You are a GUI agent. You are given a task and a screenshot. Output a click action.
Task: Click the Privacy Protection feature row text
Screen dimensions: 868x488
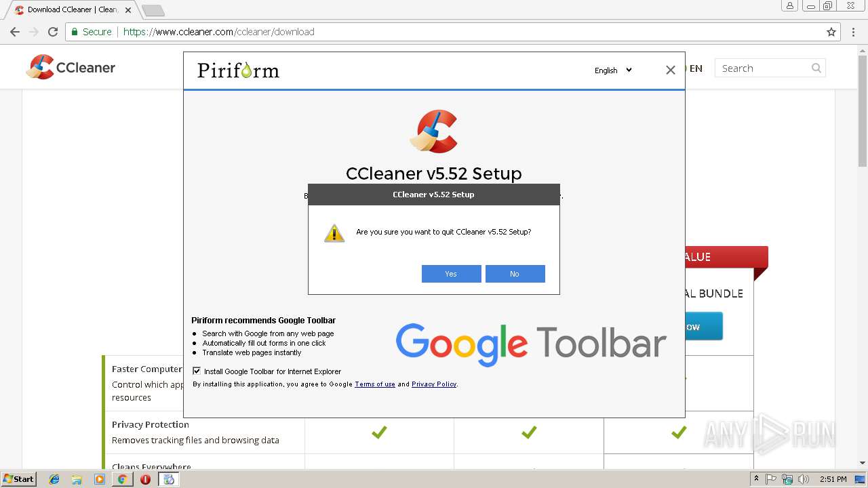tap(195, 432)
